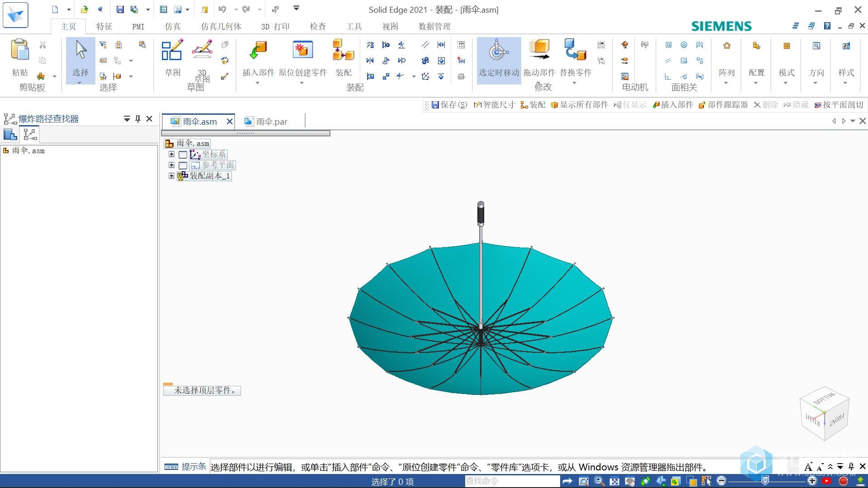Click the Mode (模式) grid icon
This screenshot has width=868, height=488.
(x=787, y=46)
